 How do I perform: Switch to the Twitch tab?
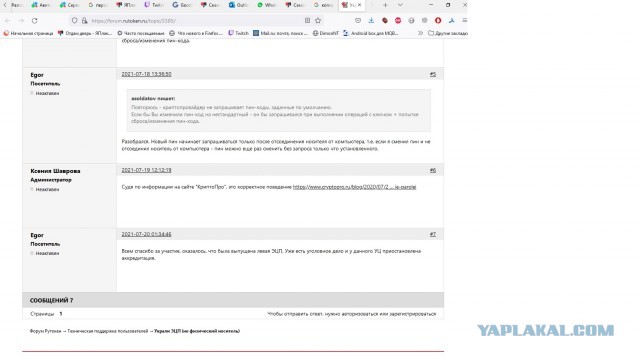pos(153,5)
